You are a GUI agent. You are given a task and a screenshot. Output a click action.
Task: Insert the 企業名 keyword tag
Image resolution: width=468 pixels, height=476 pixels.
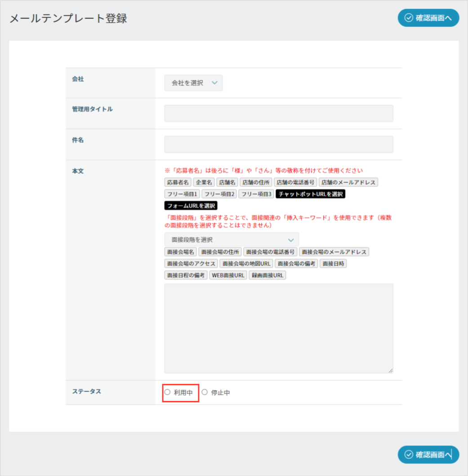coord(203,182)
